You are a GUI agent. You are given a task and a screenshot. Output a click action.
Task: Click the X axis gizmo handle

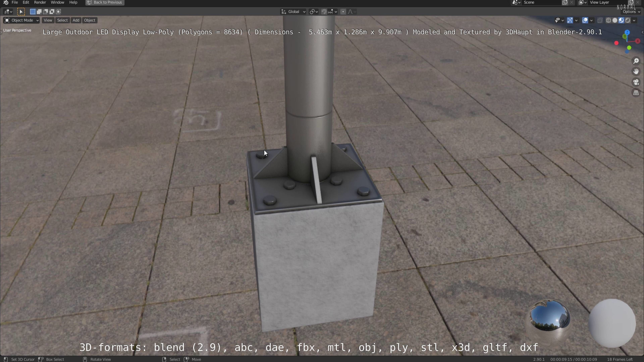638,41
